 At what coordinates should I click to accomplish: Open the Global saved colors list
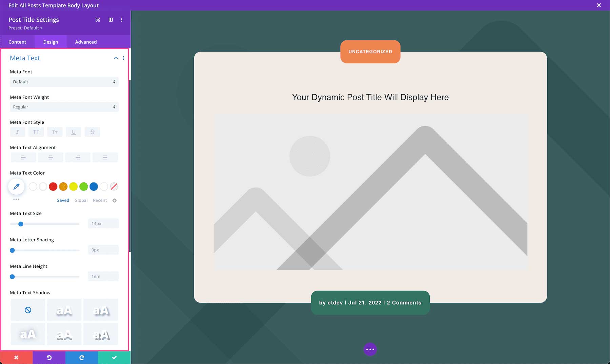click(x=81, y=200)
